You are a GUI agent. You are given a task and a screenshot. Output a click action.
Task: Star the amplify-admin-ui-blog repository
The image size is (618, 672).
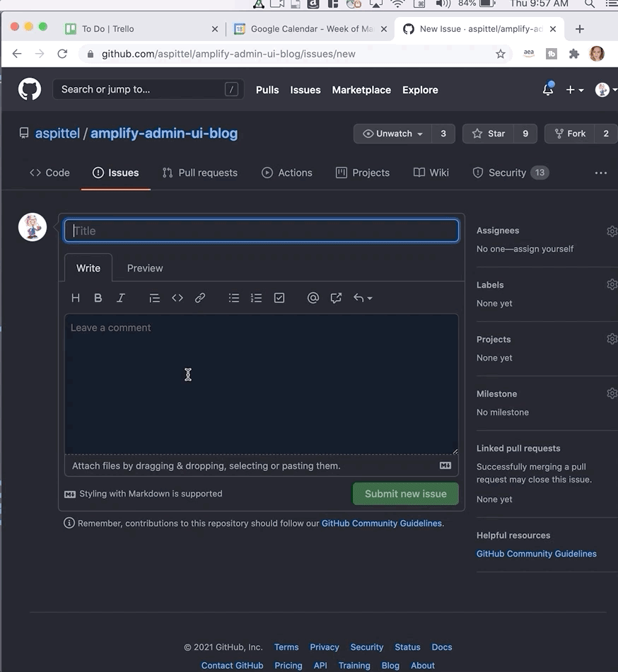pyautogui.click(x=488, y=134)
